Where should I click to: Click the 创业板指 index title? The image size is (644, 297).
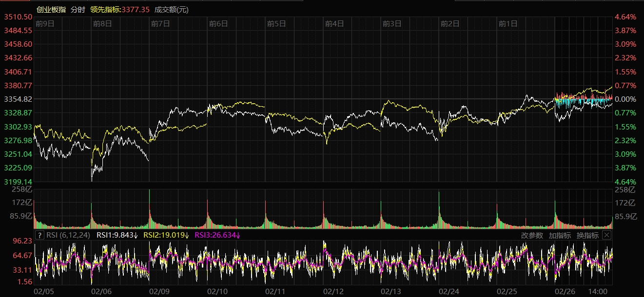(51, 10)
